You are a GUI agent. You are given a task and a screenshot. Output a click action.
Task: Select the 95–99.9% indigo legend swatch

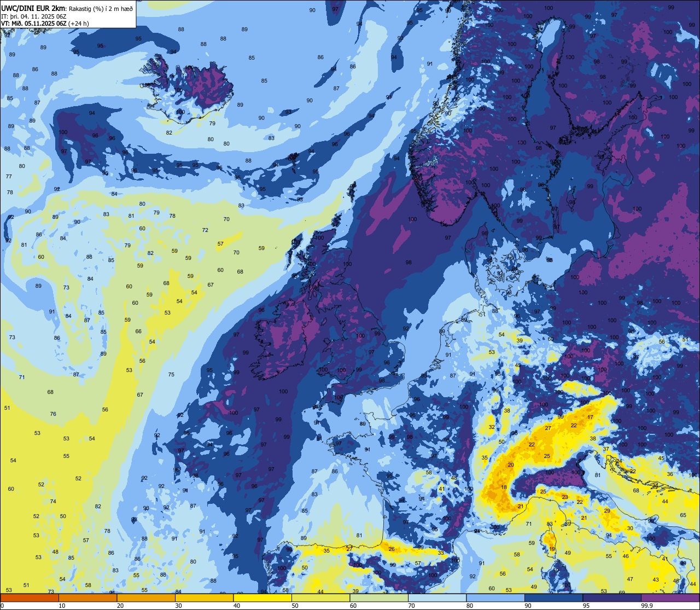[612, 597]
